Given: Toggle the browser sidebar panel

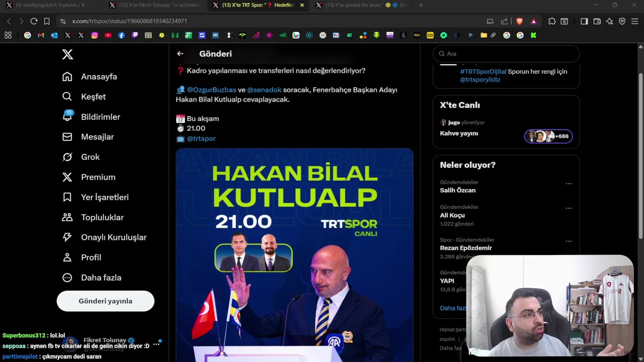Looking at the screenshot, I should click(584, 21).
